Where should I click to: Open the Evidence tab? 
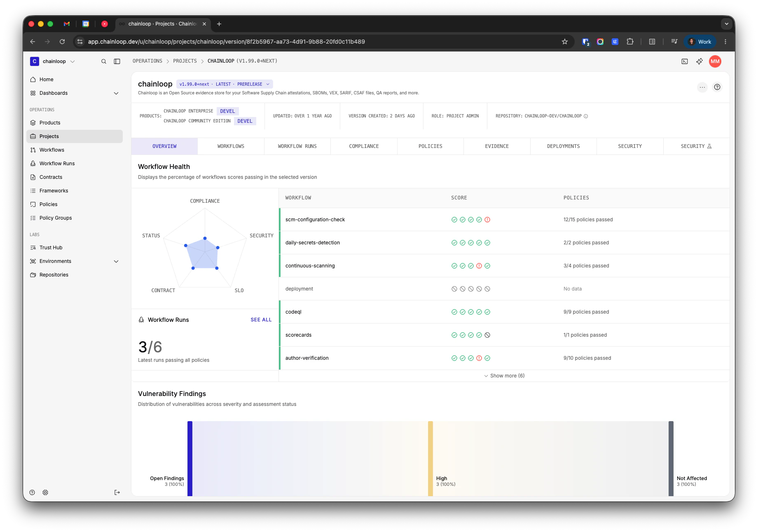tap(497, 146)
